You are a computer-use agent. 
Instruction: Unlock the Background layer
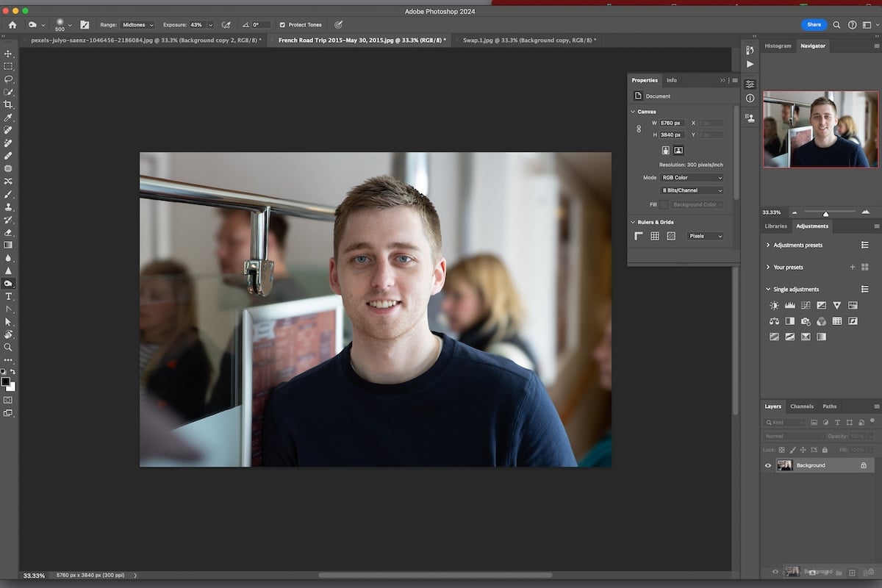pos(864,465)
